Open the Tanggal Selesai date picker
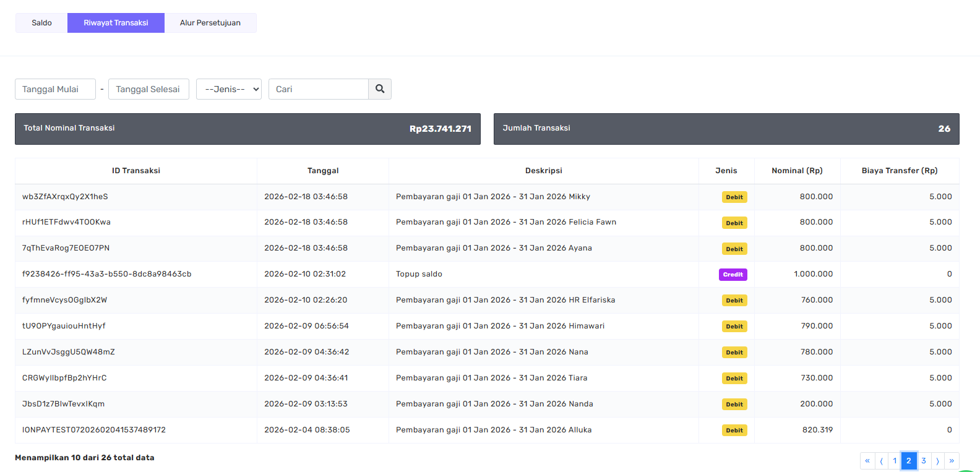This screenshot has height=472, width=980. coord(148,89)
